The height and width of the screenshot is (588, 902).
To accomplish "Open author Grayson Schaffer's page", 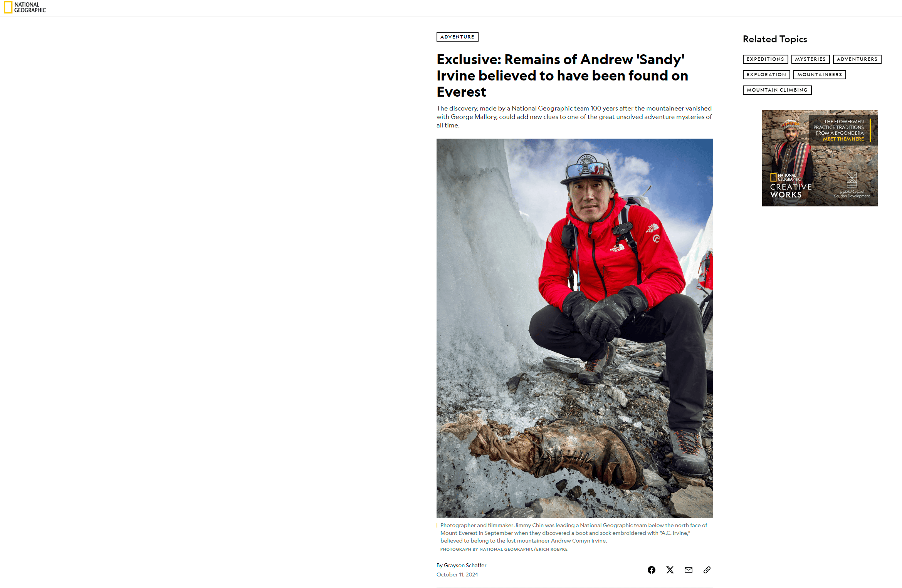I will click(465, 565).
